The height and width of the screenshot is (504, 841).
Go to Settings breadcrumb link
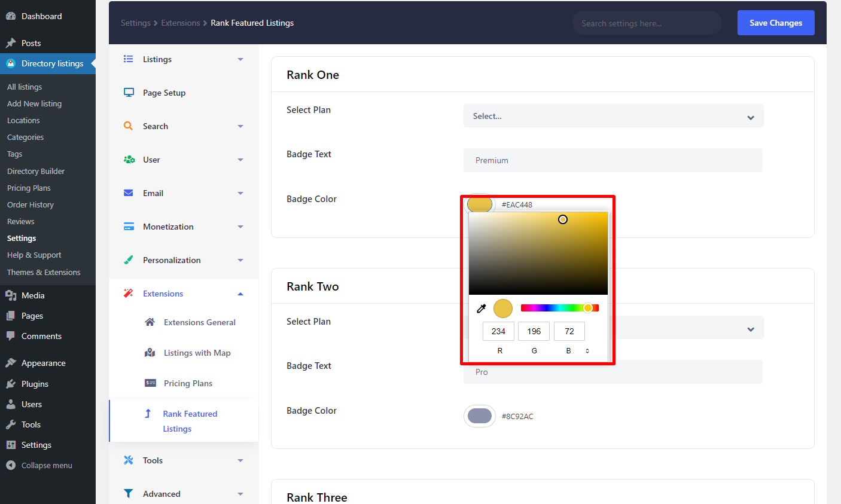pyautogui.click(x=136, y=23)
